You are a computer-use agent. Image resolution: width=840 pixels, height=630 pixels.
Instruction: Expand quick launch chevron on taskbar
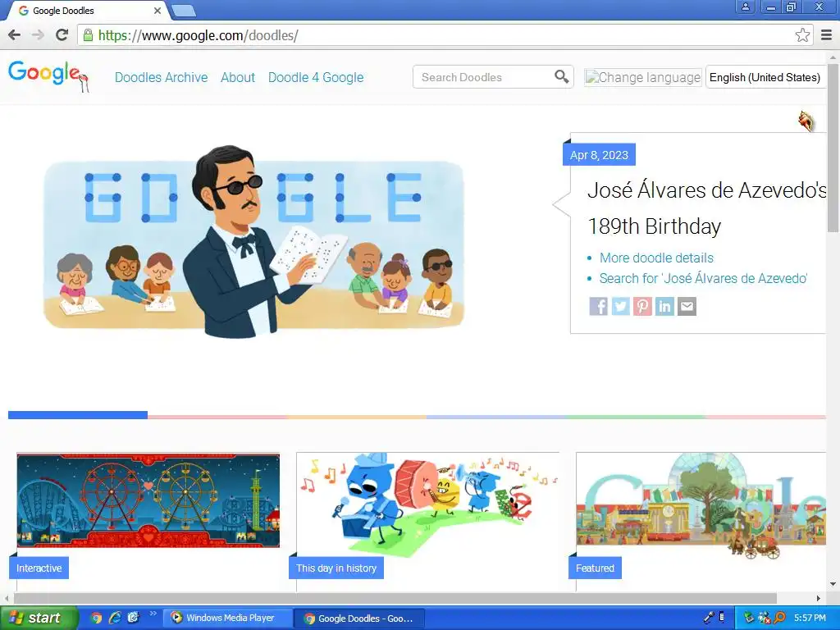(x=153, y=614)
